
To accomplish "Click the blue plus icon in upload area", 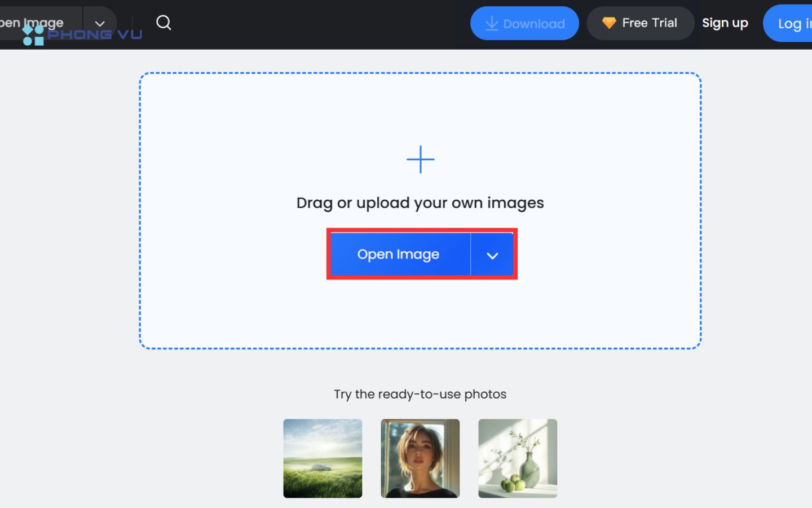I will click(x=421, y=159).
